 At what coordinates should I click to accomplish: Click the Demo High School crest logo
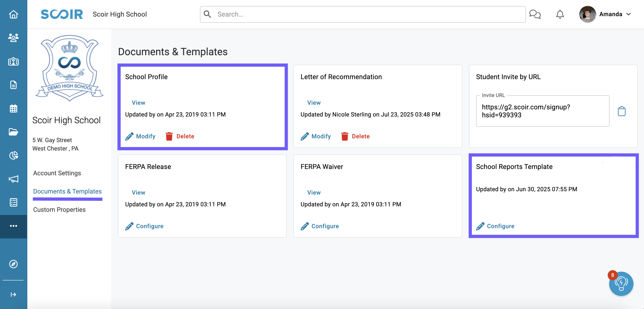pos(70,68)
